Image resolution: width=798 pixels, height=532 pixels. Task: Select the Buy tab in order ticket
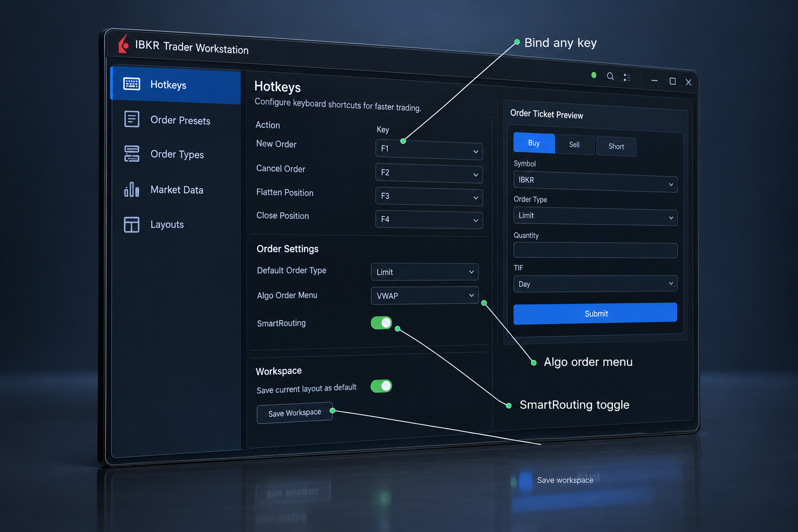coord(534,143)
